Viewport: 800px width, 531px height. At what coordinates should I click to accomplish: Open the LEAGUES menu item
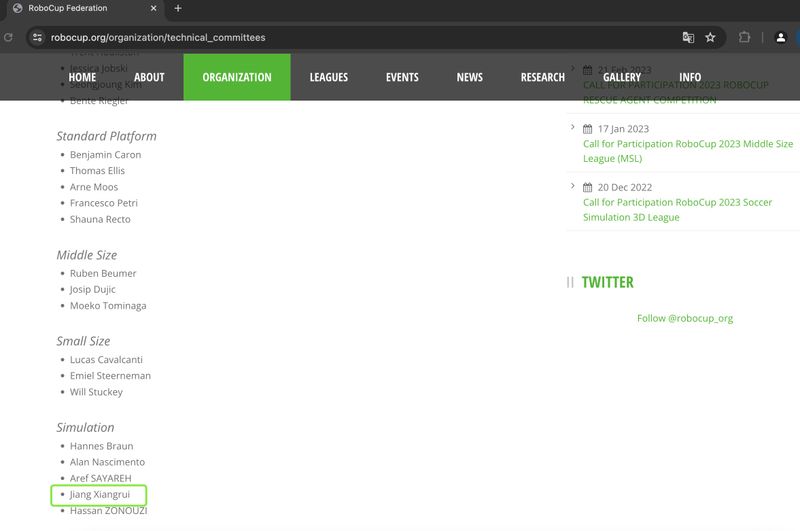point(328,77)
